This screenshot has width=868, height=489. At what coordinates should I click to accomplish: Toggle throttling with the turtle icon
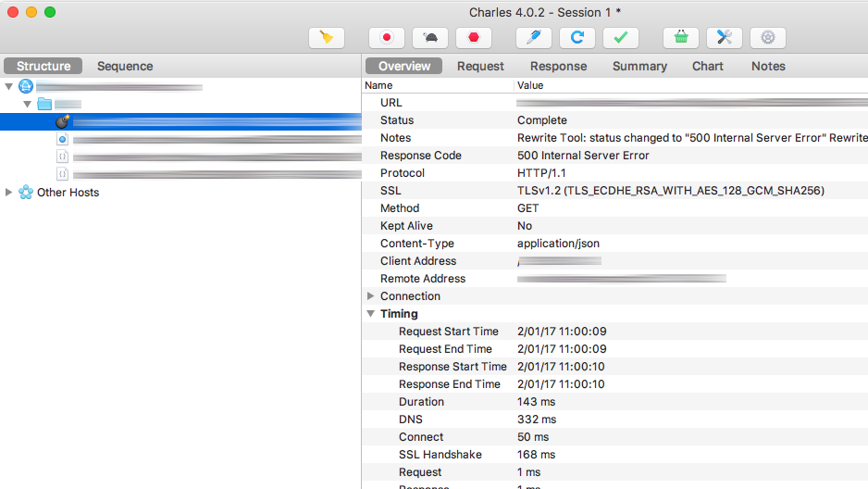[430, 38]
